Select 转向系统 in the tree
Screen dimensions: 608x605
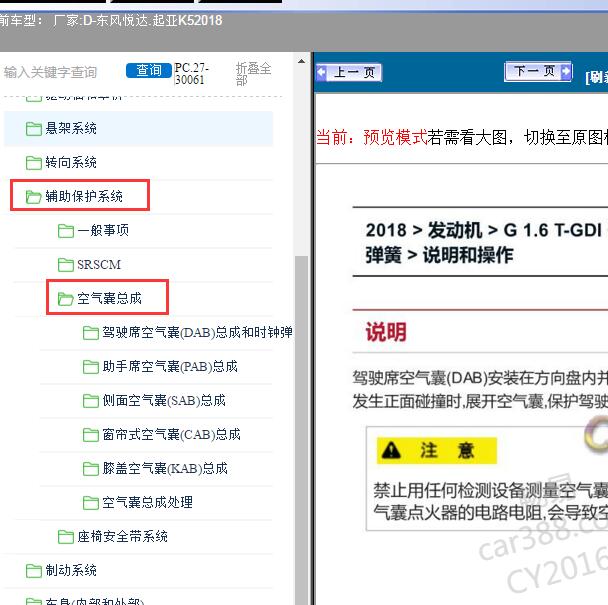point(71,162)
